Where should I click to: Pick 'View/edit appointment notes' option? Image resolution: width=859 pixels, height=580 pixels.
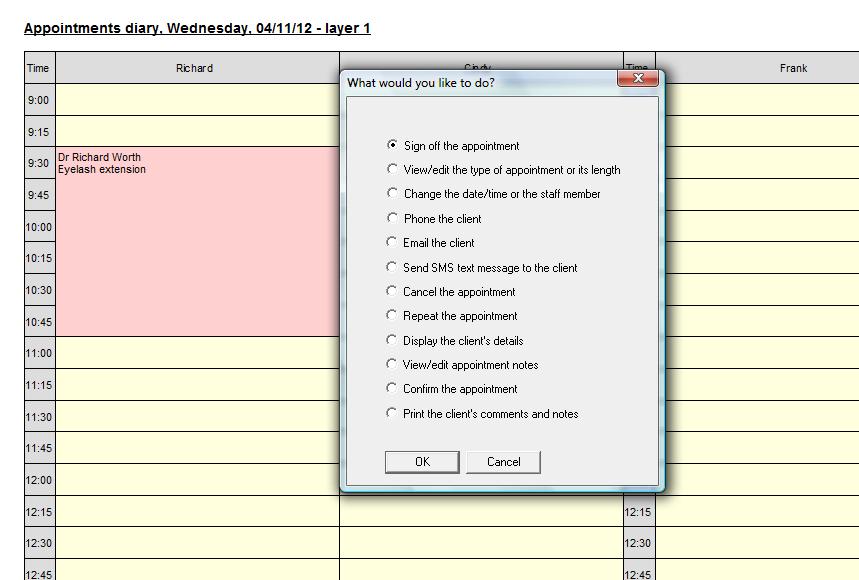(392, 364)
